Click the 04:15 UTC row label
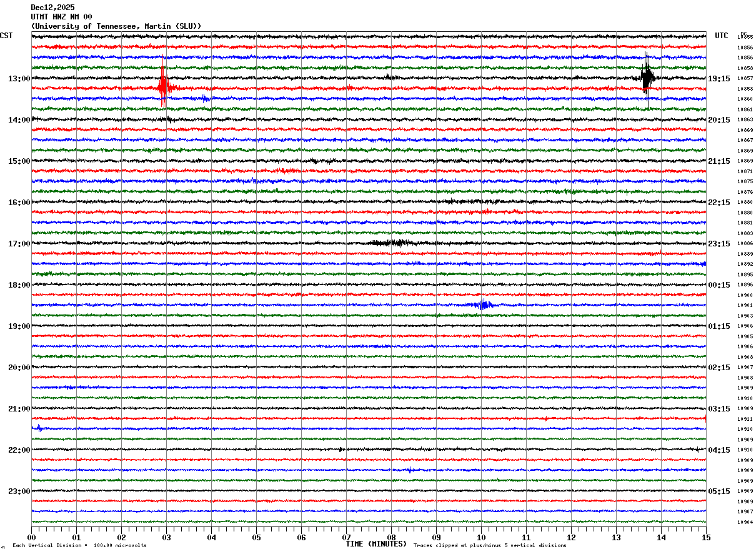Image resolution: width=756 pixels, height=554 pixels. pyautogui.click(x=719, y=450)
